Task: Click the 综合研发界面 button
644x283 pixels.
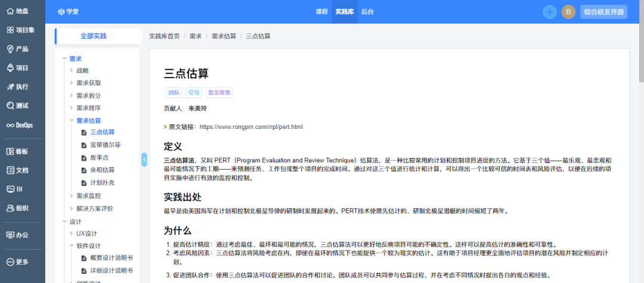Action: pyautogui.click(x=604, y=11)
